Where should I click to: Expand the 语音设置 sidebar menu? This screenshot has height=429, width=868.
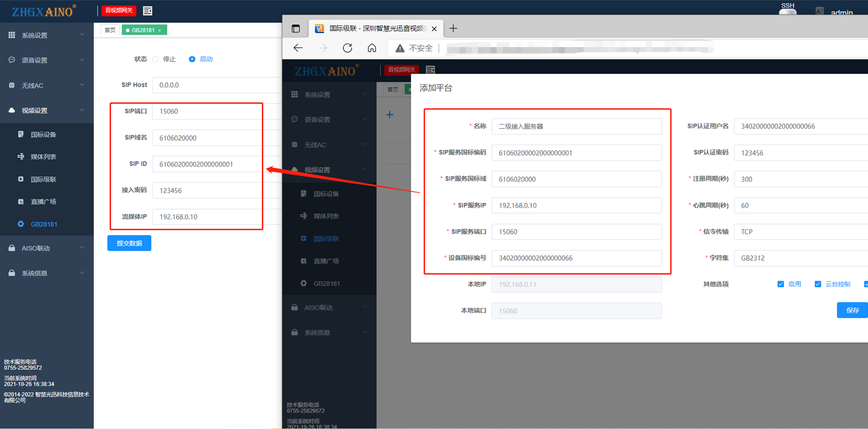[47, 60]
